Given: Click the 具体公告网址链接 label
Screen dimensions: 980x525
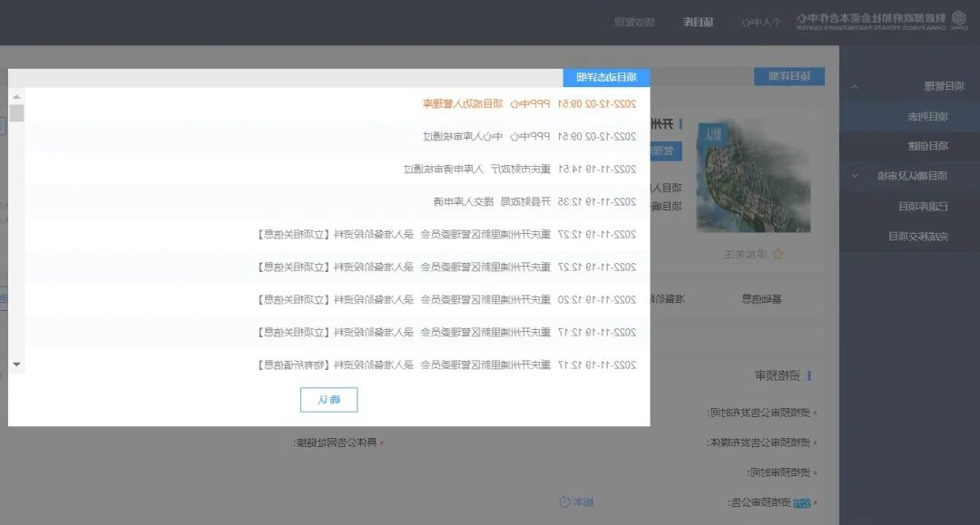Looking at the screenshot, I should 336,442.
